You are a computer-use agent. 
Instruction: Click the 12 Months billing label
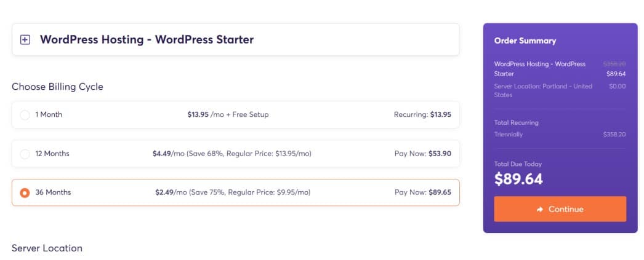click(x=52, y=154)
